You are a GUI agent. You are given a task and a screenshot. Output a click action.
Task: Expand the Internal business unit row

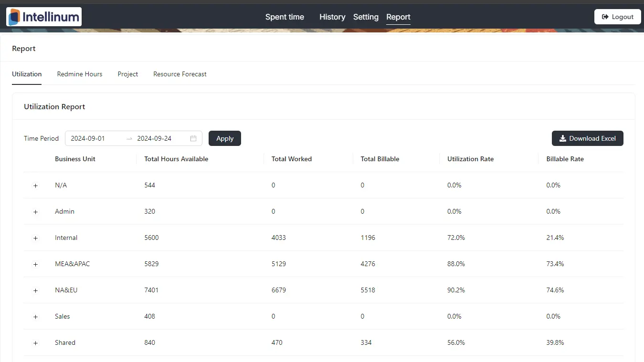35,238
